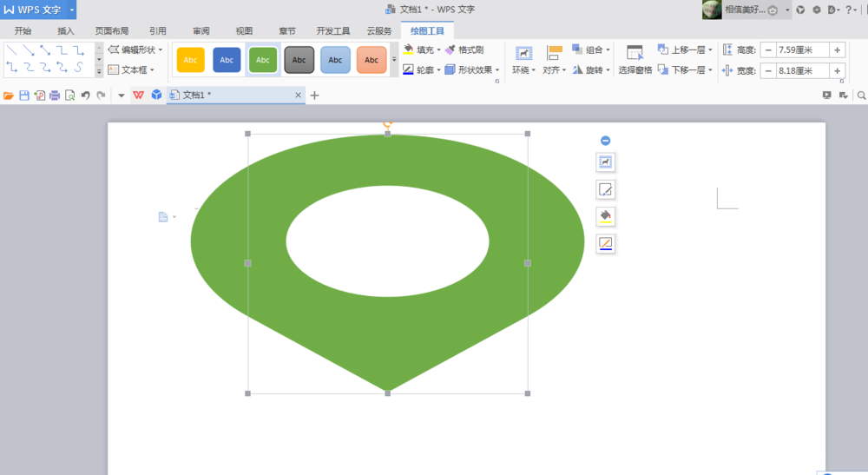Switch to the Insert (插入) tab
Image resolution: width=868 pixels, height=475 pixels.
(66, 30)
